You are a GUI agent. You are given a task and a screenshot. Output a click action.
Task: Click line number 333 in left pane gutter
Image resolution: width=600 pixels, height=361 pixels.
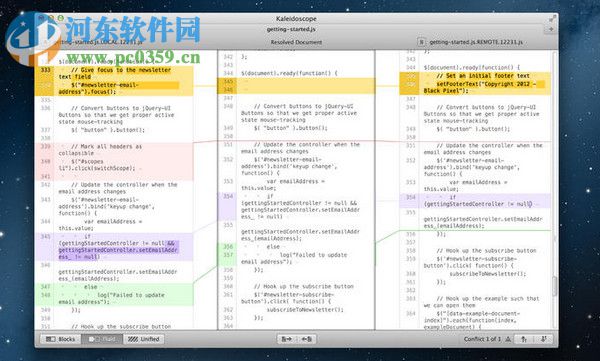click(46, 70)
